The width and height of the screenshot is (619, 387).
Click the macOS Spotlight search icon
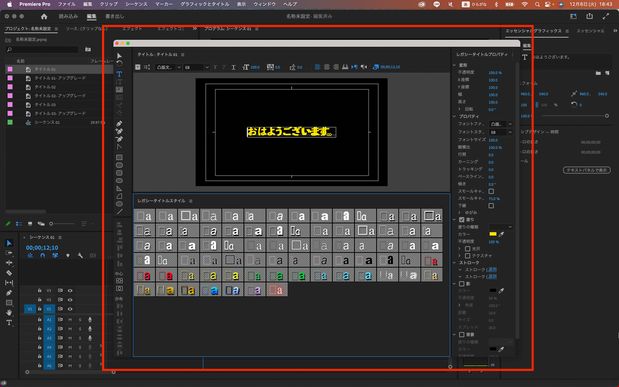click(x=537, y=4)
